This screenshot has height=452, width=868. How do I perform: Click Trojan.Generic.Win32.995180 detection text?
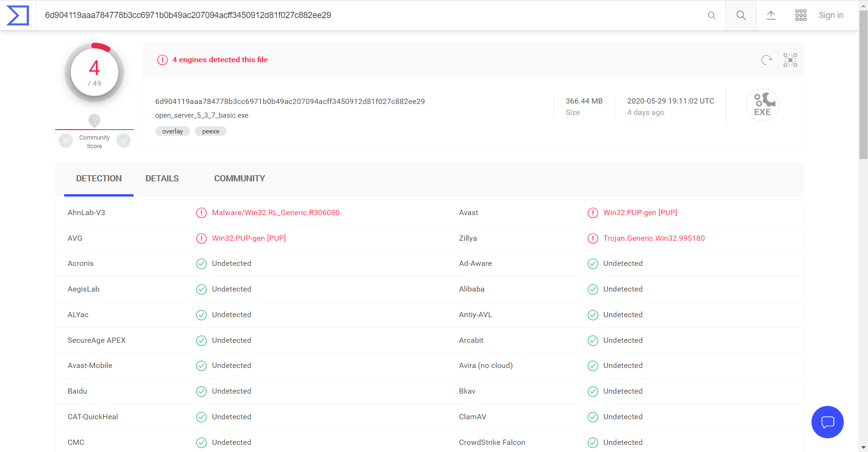654,238
